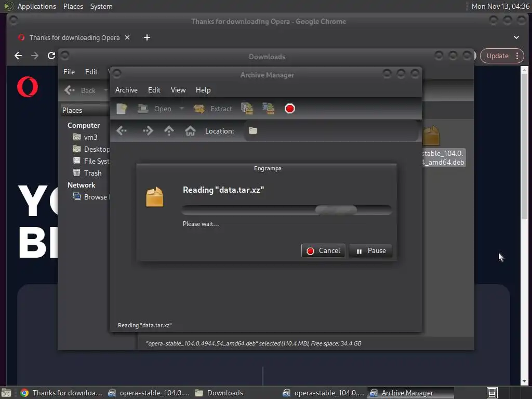This screenshot has width=532, height=399.
Task: Cancel reading data.tar.xz
Action: [x=323, y=251]
